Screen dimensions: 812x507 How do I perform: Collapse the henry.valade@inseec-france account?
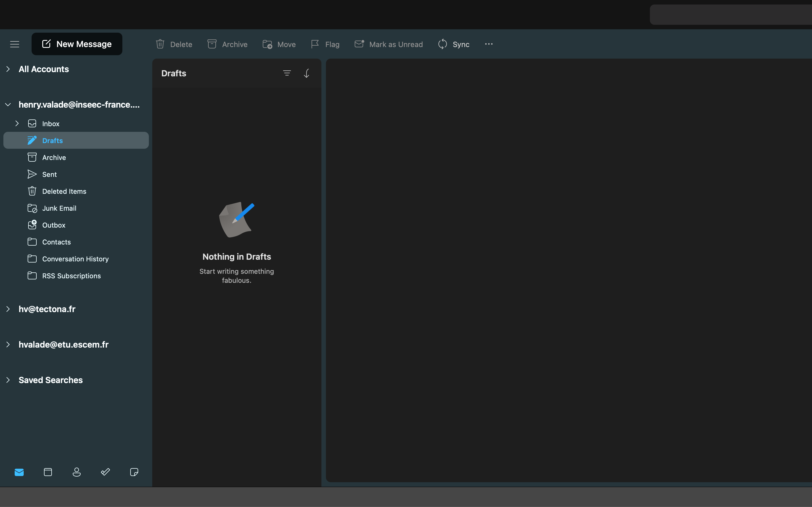[8, 104]
